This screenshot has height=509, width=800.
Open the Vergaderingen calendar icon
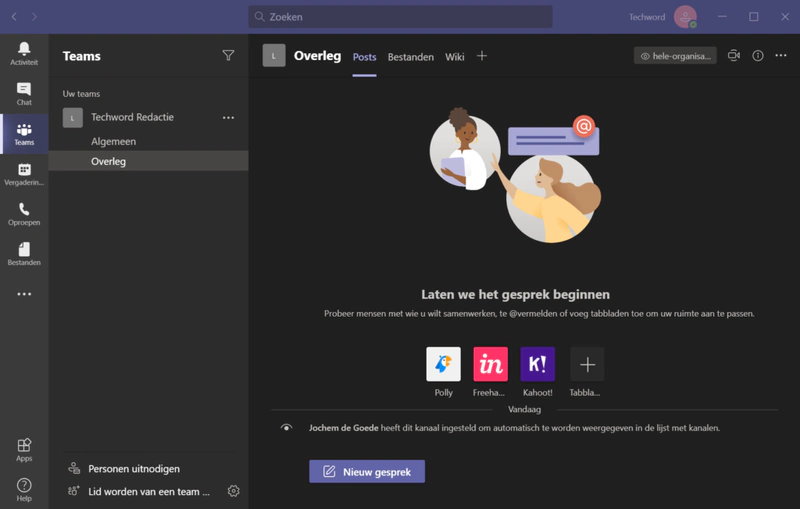[24, 174]
